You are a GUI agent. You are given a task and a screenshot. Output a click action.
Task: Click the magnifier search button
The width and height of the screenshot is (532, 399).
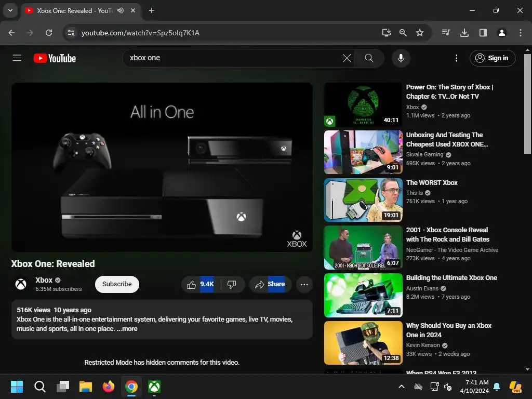[x=369, y=58]
